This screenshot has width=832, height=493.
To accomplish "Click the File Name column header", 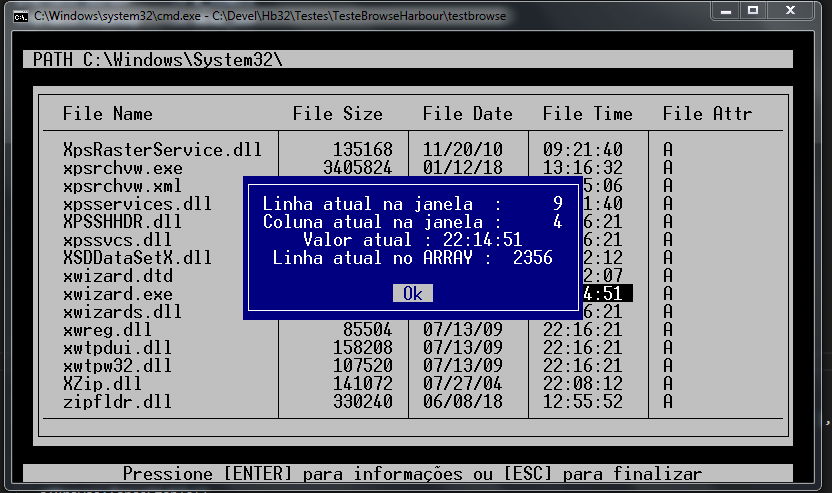I will pyautogui.click(x=107, y=114).
